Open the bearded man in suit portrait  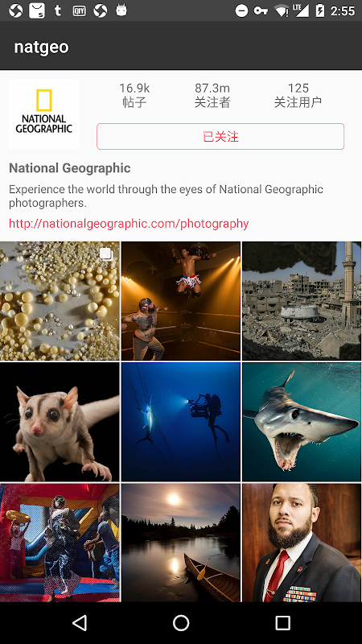pyautogui.click(x=302, y=543)
